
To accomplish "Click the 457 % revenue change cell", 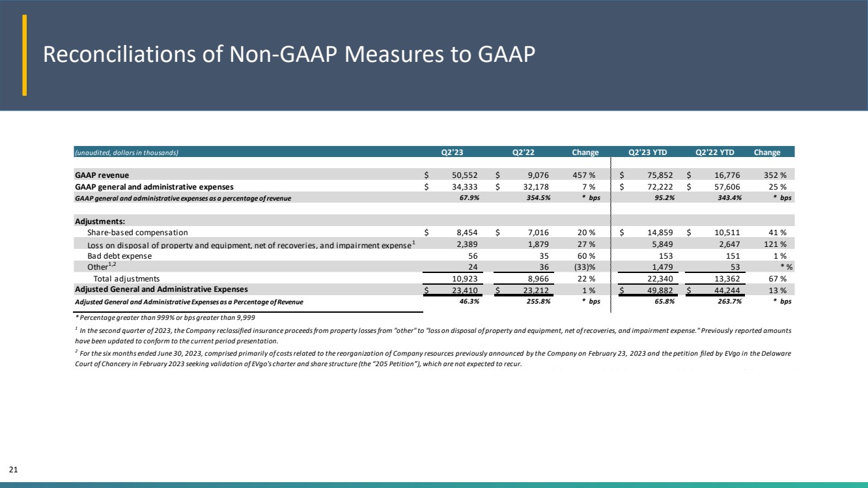I will click(x=585, y=175).
